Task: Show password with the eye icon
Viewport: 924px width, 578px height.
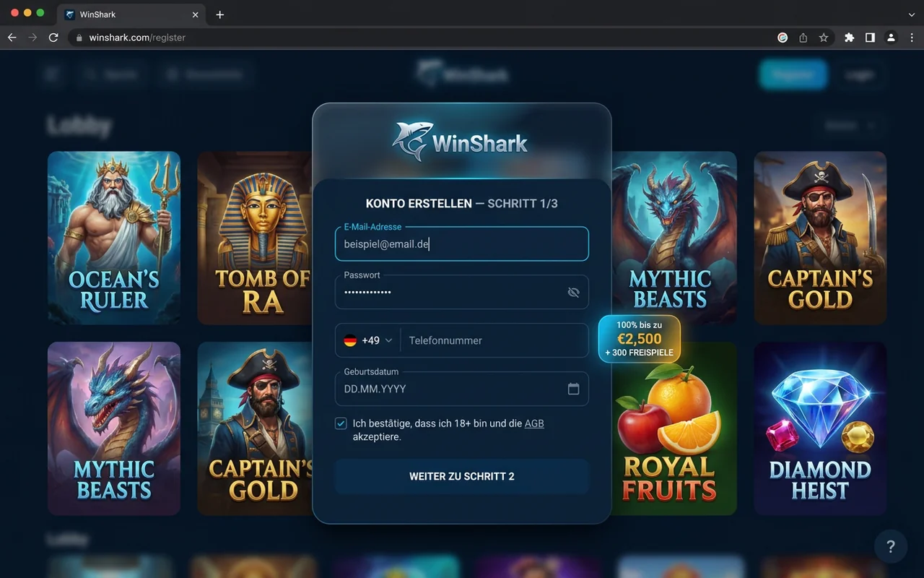Action: click(574, 292)
